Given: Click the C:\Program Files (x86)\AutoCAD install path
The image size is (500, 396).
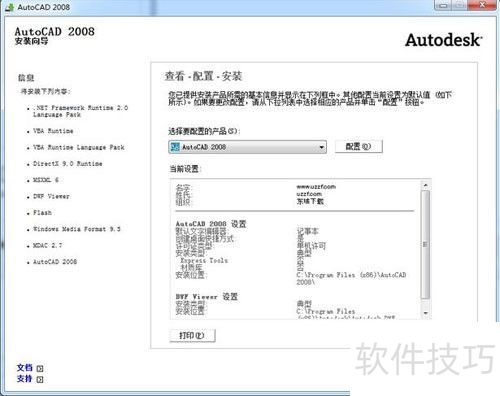Looking at the screenshot, I should click(x=351, y=278).
